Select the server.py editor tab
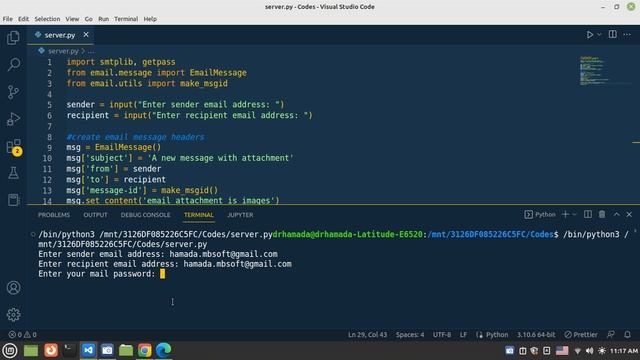The image size is (640, 360). (60, 35)
